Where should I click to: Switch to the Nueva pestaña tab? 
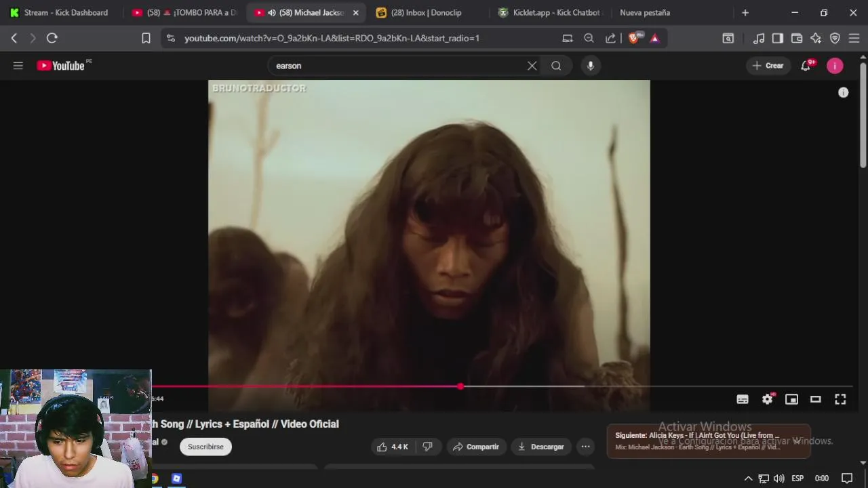645,12
